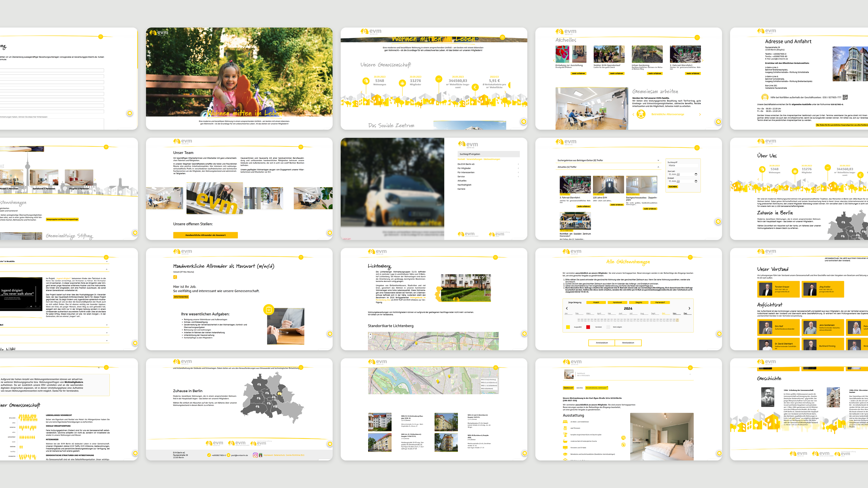
Task: Go to next benefit in the Gemeinsam arbeiten carousel
Action: 700,115
